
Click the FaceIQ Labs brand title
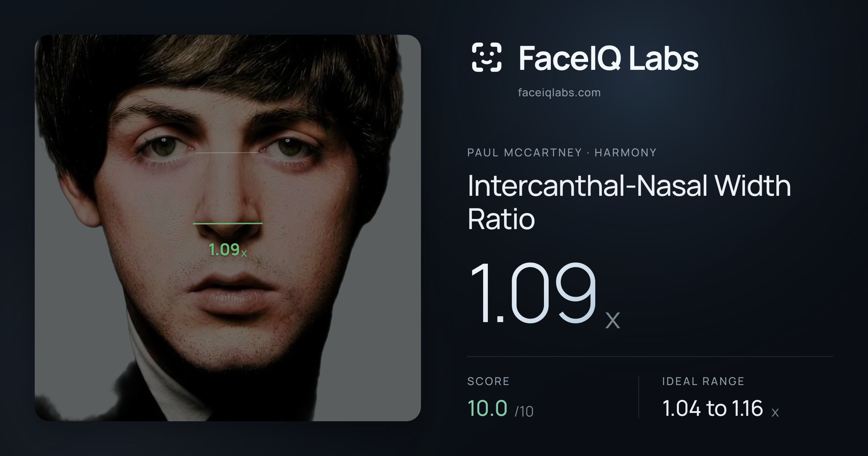608,58
